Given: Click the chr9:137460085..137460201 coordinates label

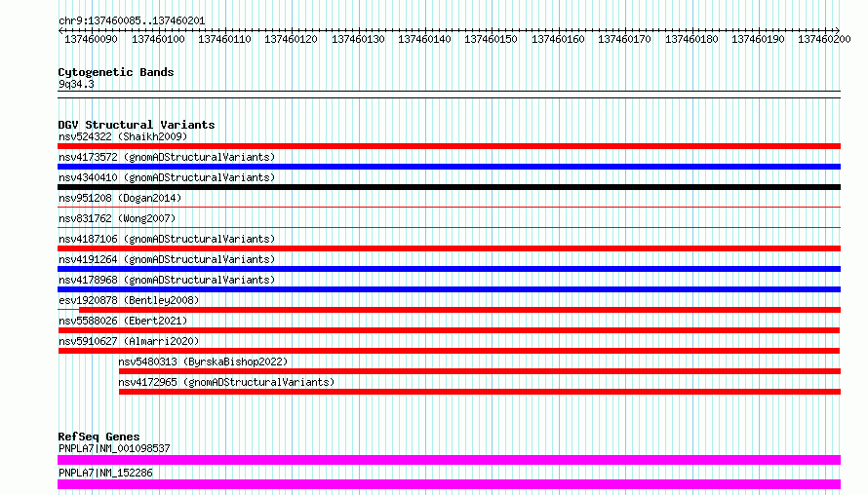Looking at the screenshot, I should click(132, 20).
